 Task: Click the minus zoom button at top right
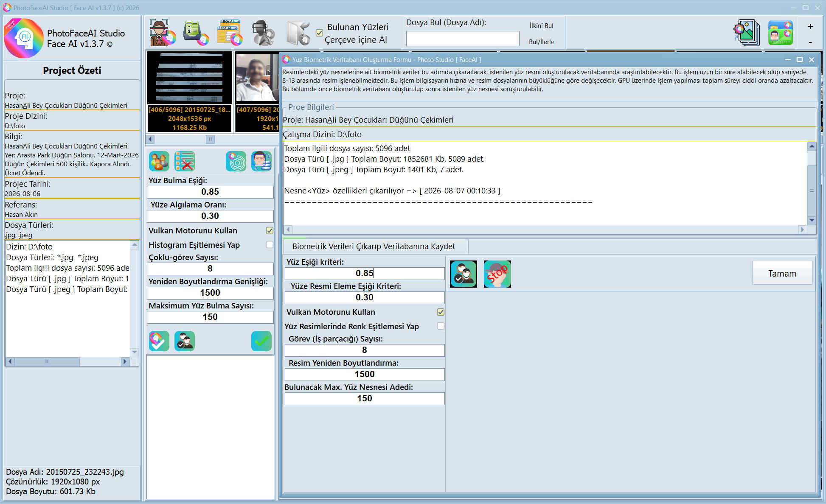[x=810, y=42]
